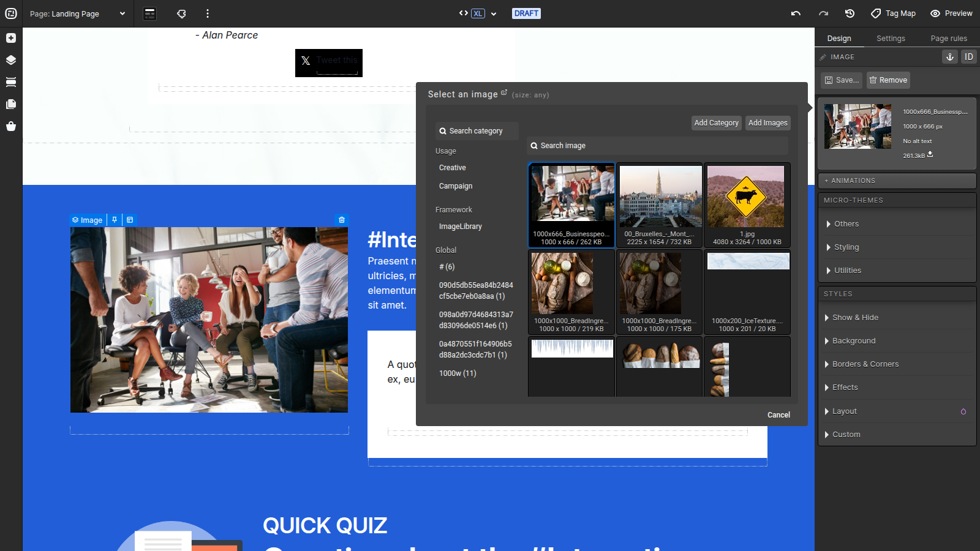
Task: Open the add element panel
Action: [11, 38]
